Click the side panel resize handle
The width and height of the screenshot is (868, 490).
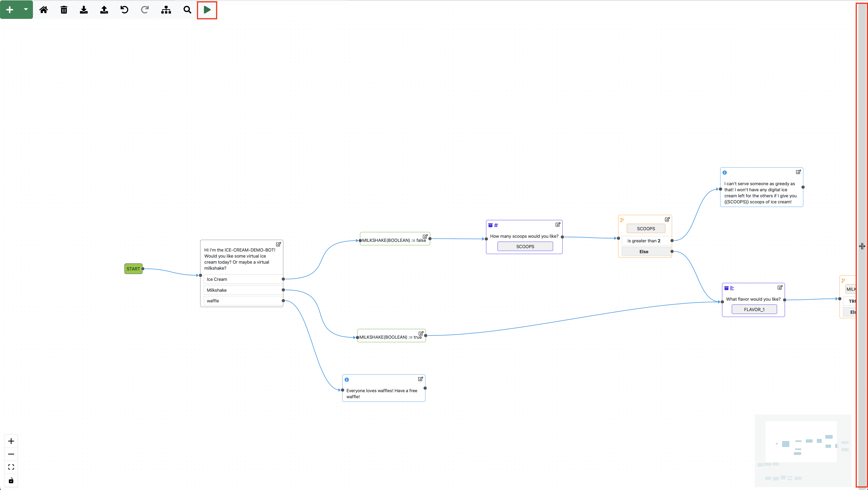[862, 246]
